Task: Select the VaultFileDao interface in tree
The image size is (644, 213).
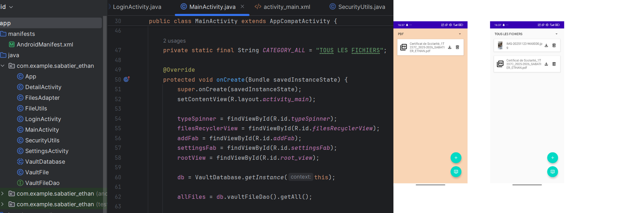Action: coord(42,183)
